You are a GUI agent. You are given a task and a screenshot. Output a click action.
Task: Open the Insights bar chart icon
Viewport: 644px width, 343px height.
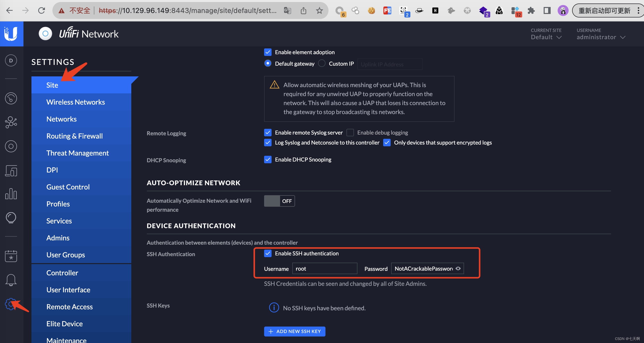(11, 194)
